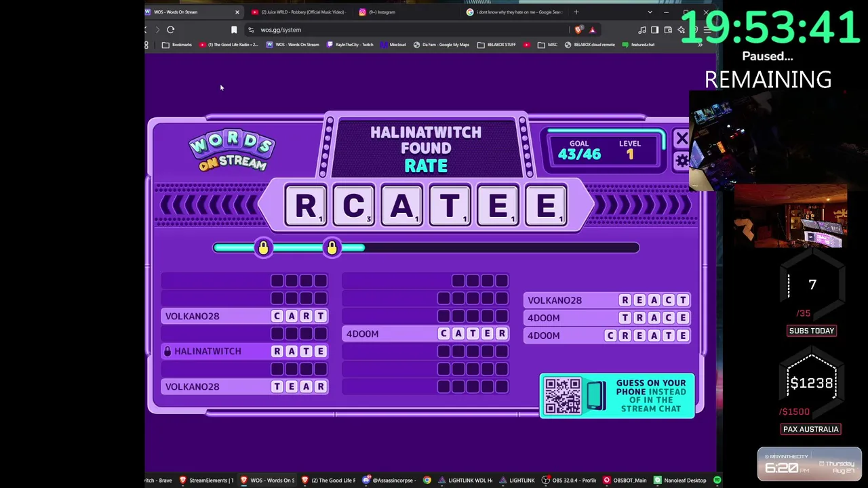Open Nanoleaf Desktop from the taskbar

point(680,481)
